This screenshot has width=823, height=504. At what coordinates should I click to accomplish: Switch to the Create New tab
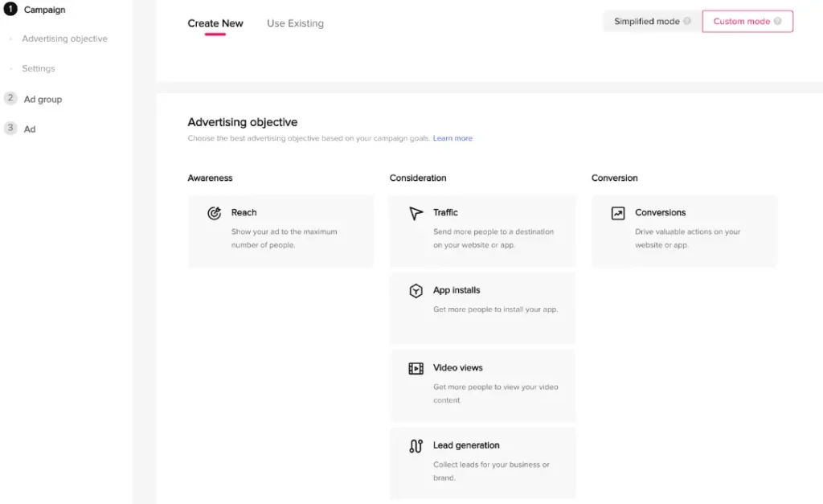pyautogui.click(x=215, y=23)
